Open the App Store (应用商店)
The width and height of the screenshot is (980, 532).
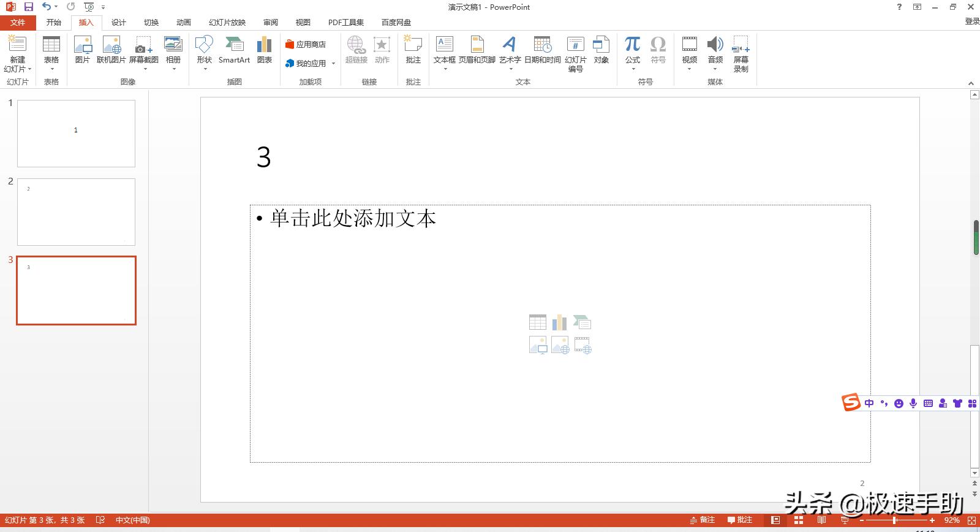pos(306,44)
